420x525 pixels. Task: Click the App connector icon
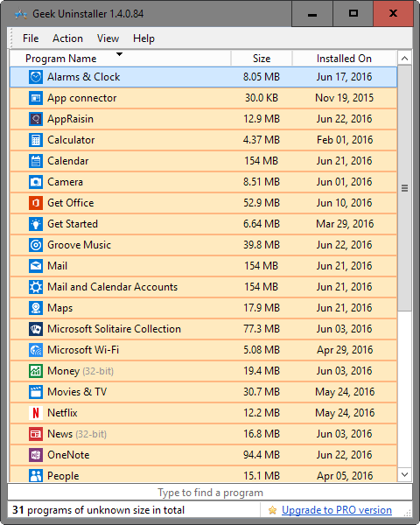point(36,98)
